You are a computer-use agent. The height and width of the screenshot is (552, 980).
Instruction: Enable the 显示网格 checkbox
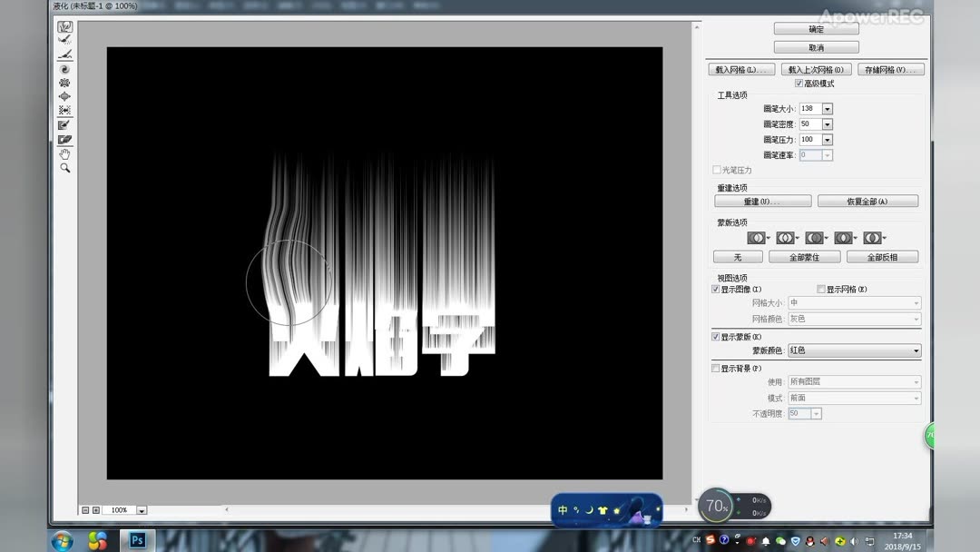point(819,288)
